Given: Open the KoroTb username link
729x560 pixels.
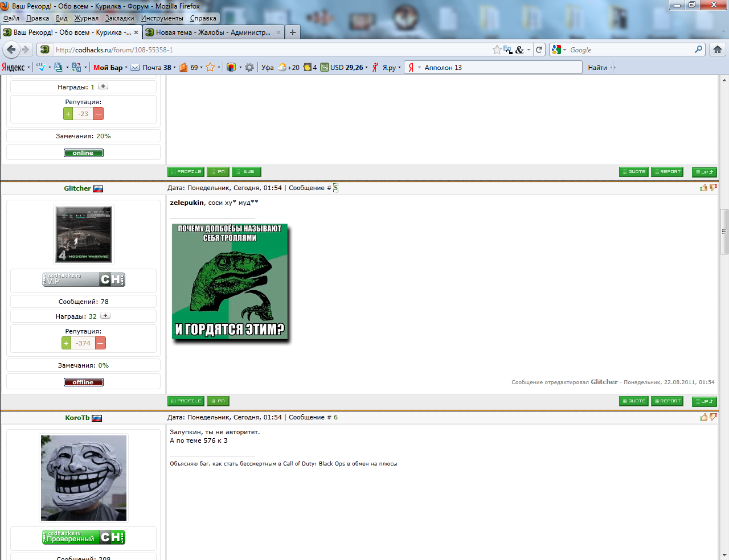Looking at the screenshot, I should [77, 418].
